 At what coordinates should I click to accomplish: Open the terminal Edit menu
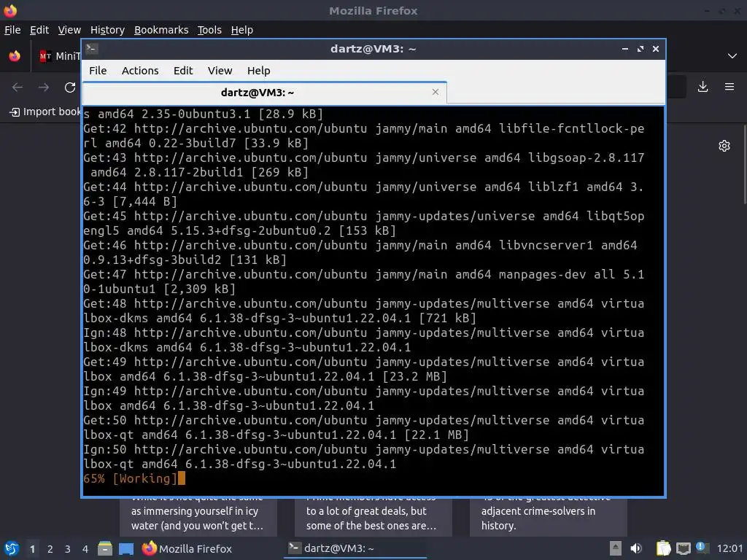[x=183, y=71]
